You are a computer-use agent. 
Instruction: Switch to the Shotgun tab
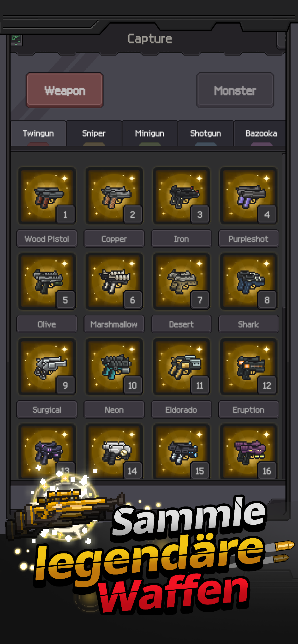pyautogui.click(x=206, y=133)
